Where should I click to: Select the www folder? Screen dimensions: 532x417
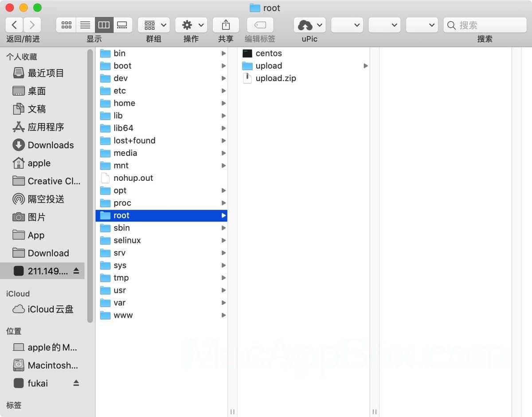click(161, 315)
